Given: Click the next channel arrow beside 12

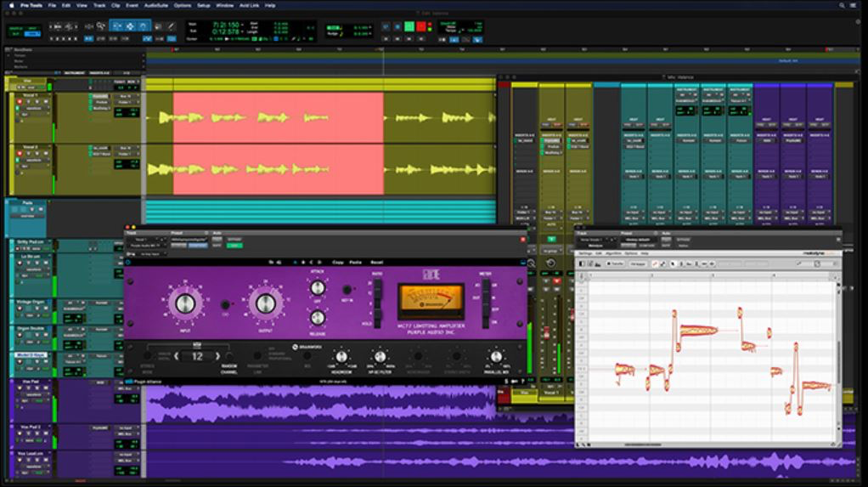Looking at the screenshot, I should coord(217,356).
